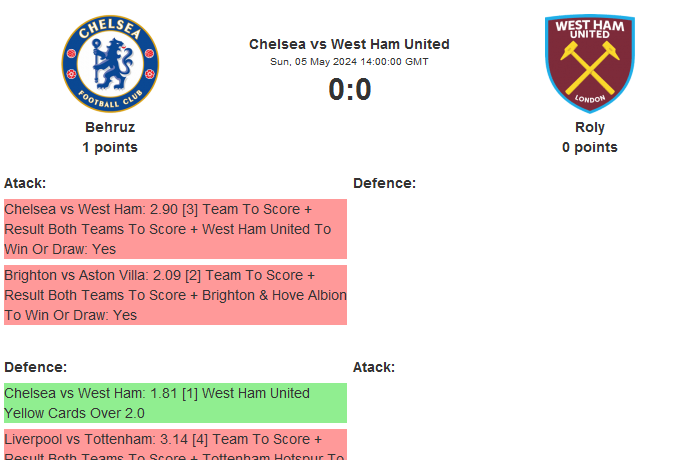700x460 pixels.
Task: Click the red Chelsea vs West Ham 2.90 bet
Action: point(175,229)
